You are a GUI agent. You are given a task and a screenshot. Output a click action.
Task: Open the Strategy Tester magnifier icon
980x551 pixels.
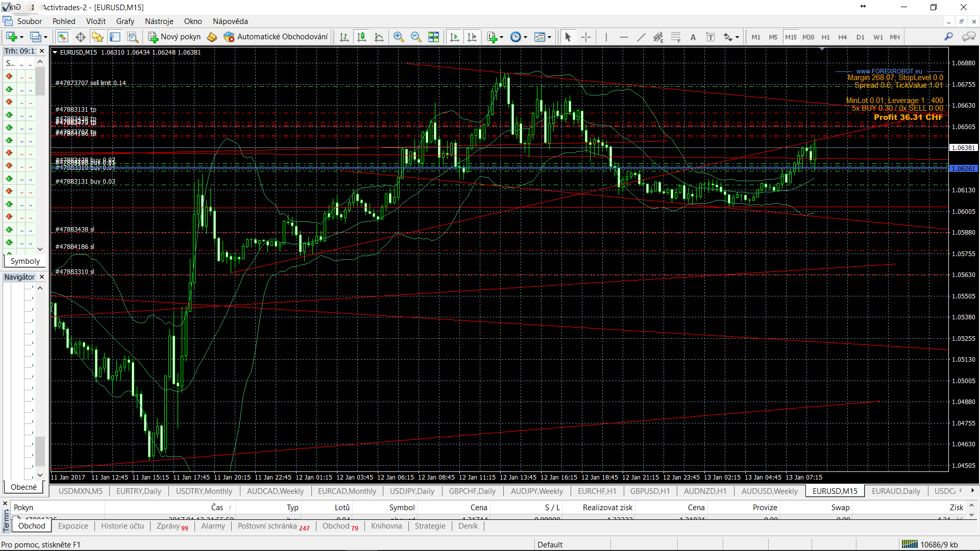tap(133, 37)
